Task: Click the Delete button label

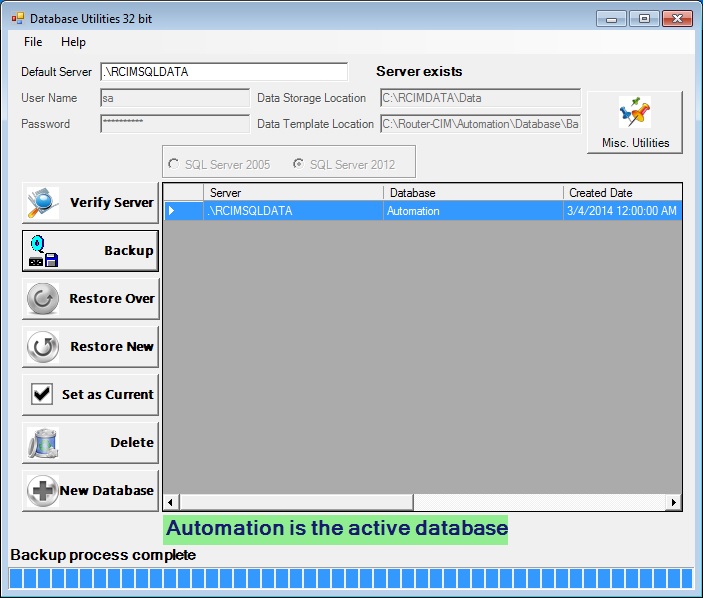Action: coord(132,442)
